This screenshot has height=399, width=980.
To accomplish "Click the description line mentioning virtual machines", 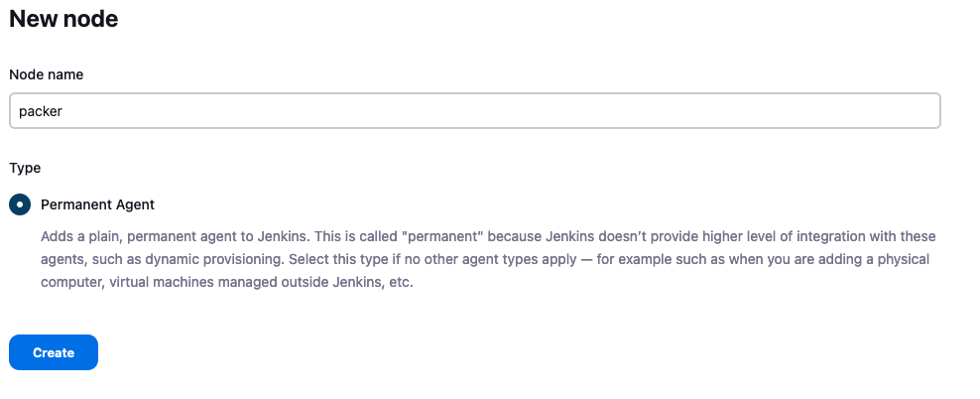I will click(x=226, y=281).
